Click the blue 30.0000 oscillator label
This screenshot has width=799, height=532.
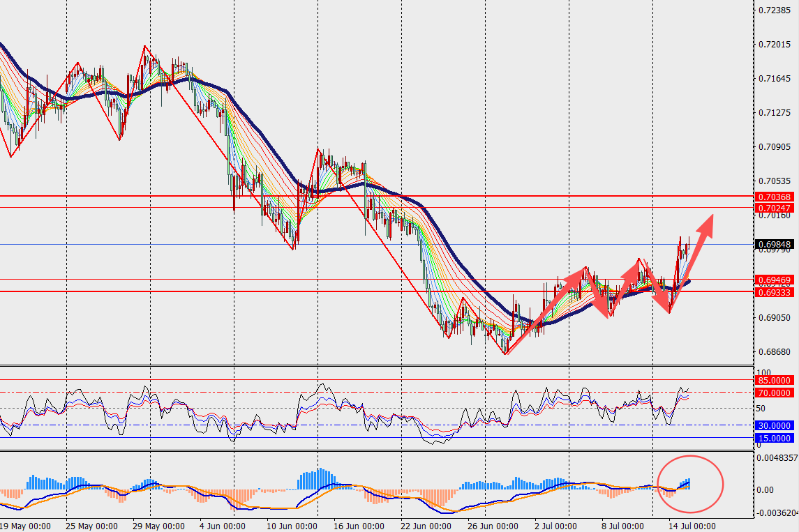pos(774,425)
